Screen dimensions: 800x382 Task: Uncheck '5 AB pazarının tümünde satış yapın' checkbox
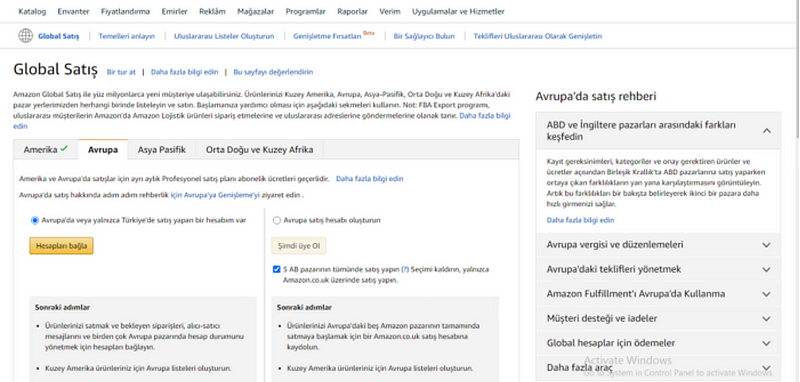[277, 269]
